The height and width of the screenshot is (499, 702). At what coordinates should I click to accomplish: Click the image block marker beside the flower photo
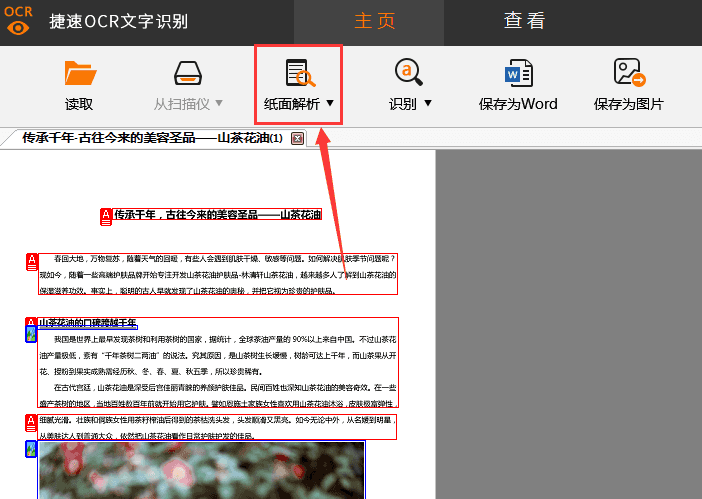click(x=31, y=450)
